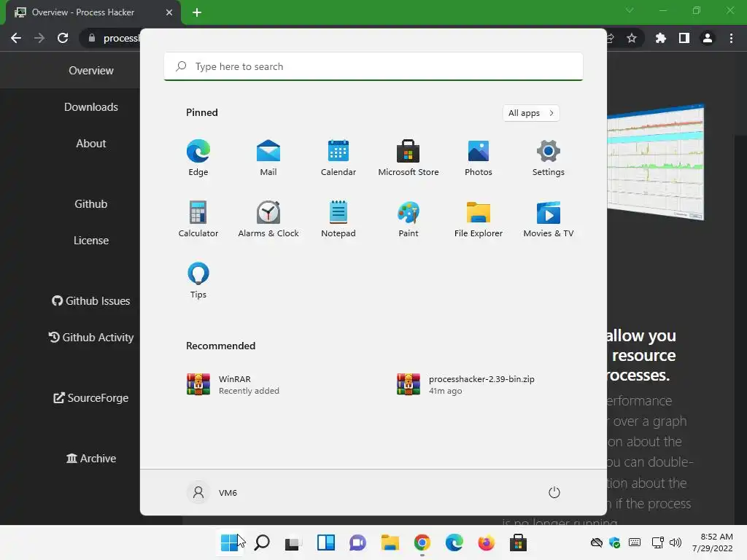Open Alarms & Clock
The width and height of the screenshot is (747, 560).
[268, 219]
